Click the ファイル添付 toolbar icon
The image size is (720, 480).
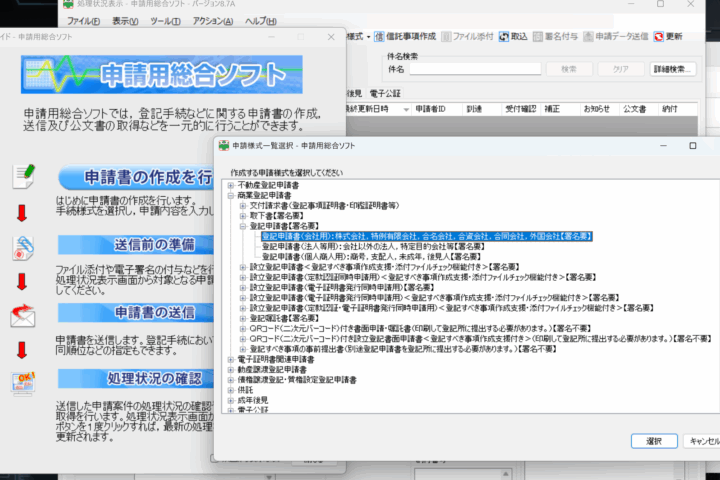[446, 36]
